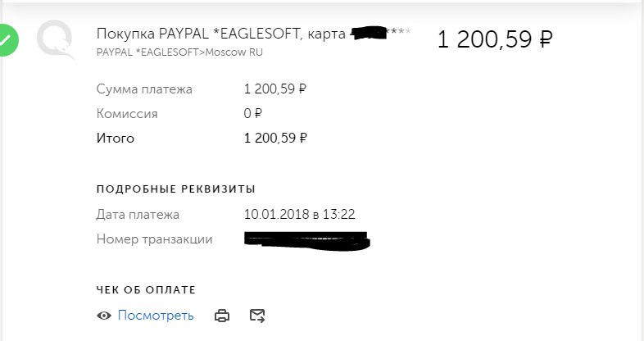
Task: Click the bold Итого label
Action: tap(116, 138)
